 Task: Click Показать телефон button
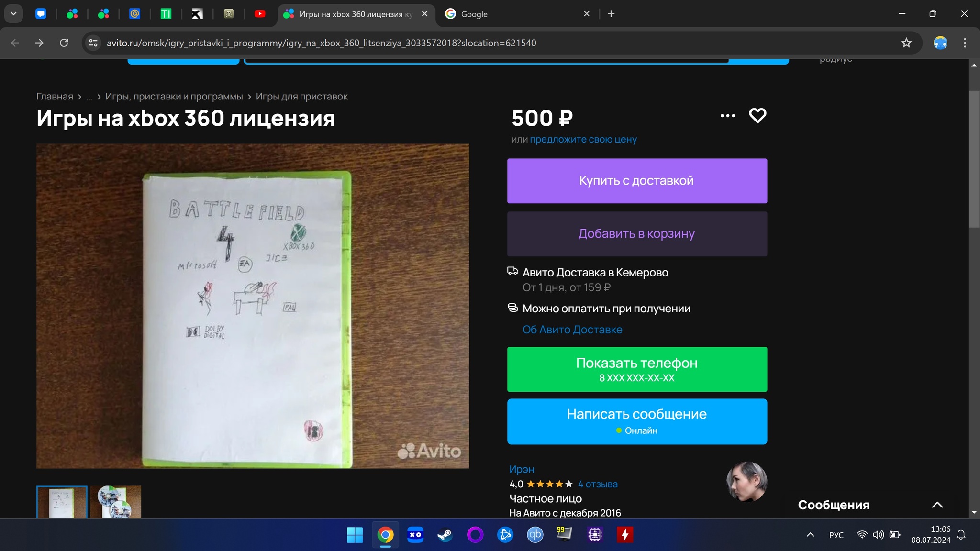[637, 369]
